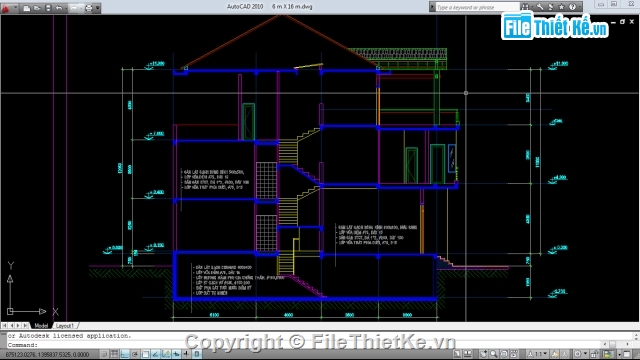Open a drawing file with the Open icon
This screenshot has height=360, width=640.
click(37, 8)
